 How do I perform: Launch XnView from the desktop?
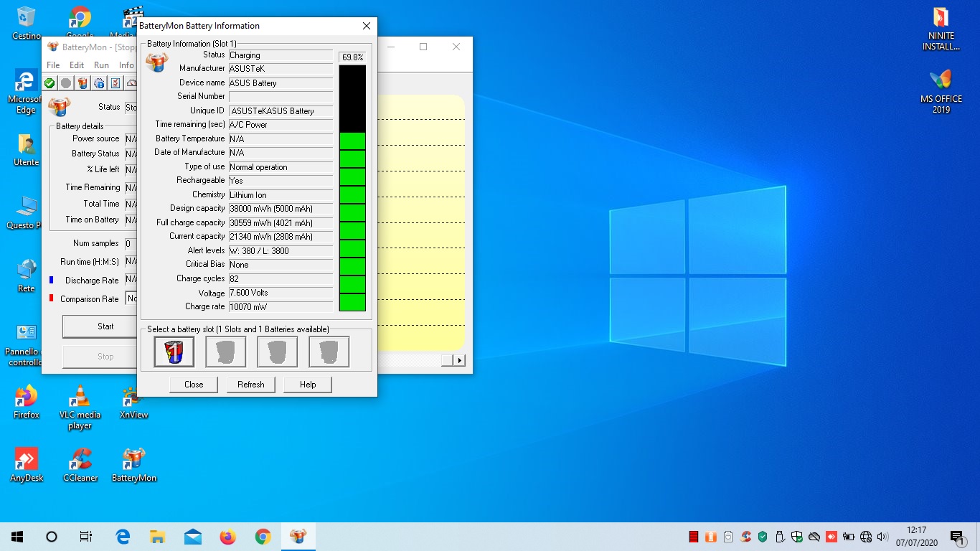click(133, 402)
